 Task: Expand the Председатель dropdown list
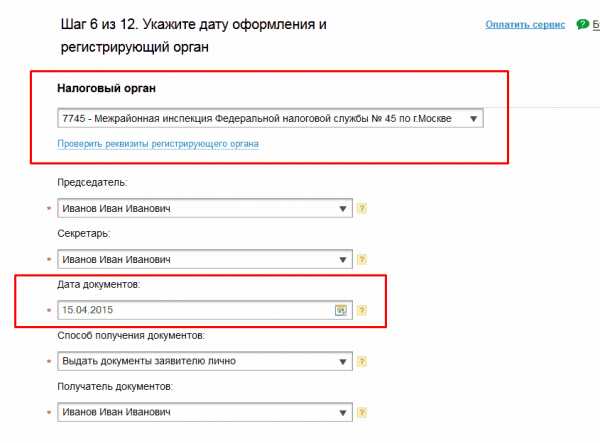343,209
